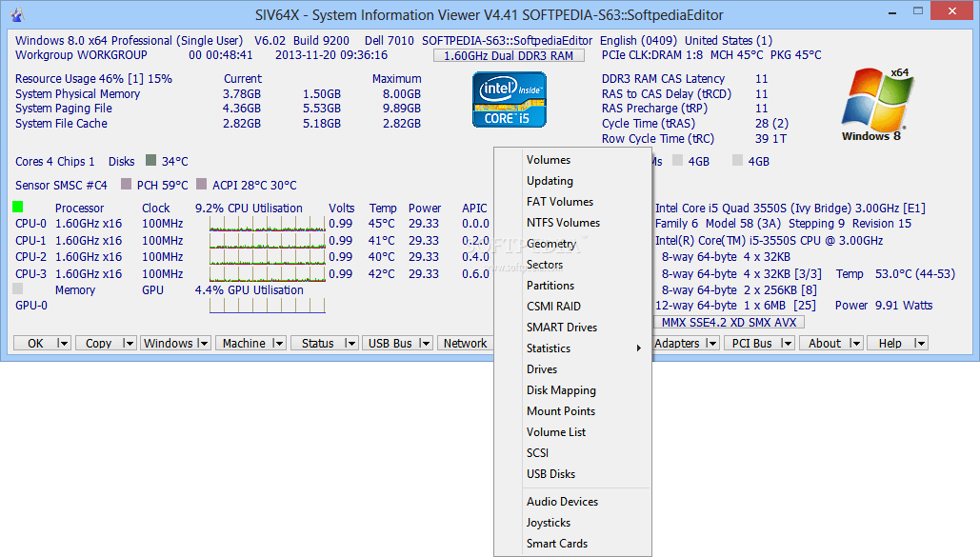The image size is (980, 557).
Task: Expand the Statistics submenu
Action: click(x=572, y=348)
